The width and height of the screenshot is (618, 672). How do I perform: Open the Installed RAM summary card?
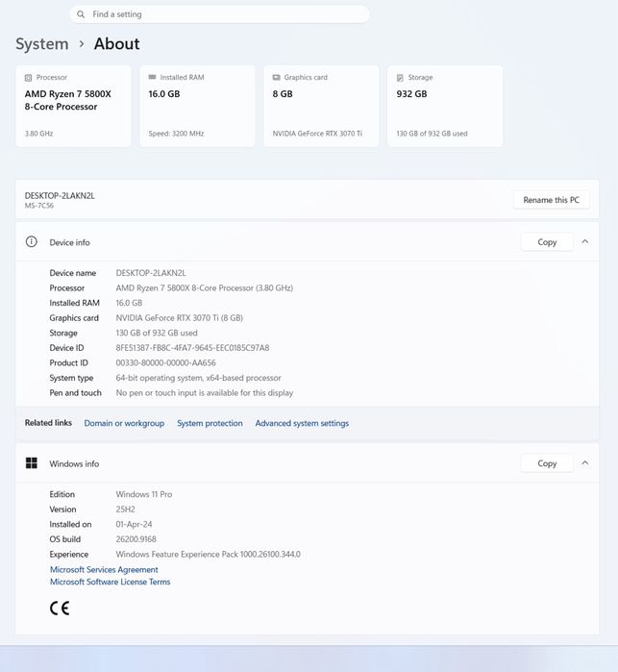pyautogui.click(x=197, y=106)
